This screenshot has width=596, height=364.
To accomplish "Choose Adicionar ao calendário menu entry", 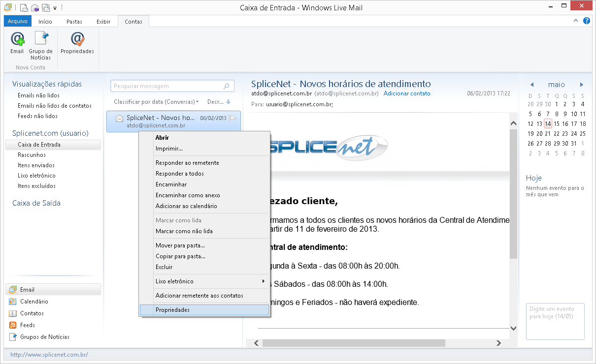I will pos(205,206).
